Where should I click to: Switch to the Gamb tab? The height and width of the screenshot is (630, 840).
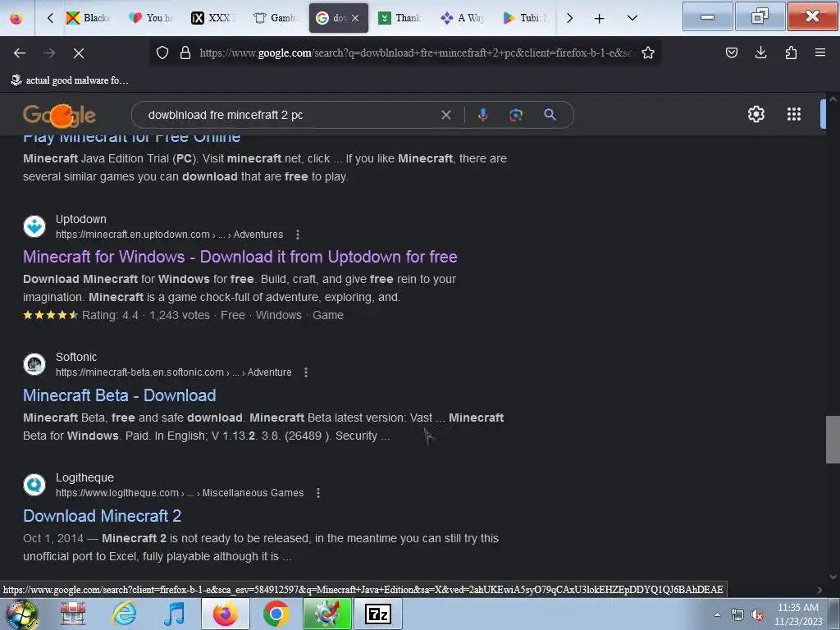point(275,18)
